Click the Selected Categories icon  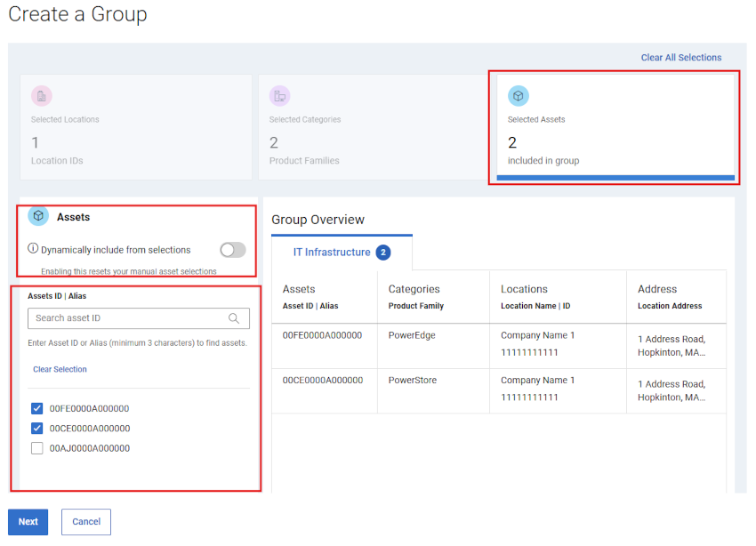tap(279, 96)
